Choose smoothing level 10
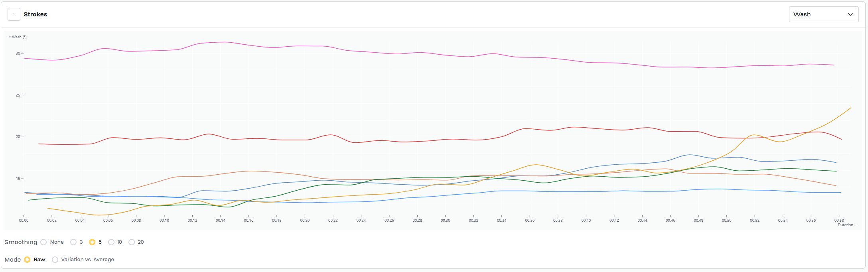The image size is (868, 272). (111, 242)
